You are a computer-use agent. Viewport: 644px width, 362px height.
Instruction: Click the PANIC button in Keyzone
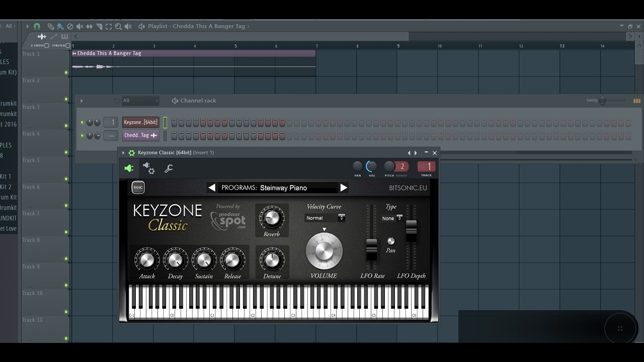coord(138,188)
